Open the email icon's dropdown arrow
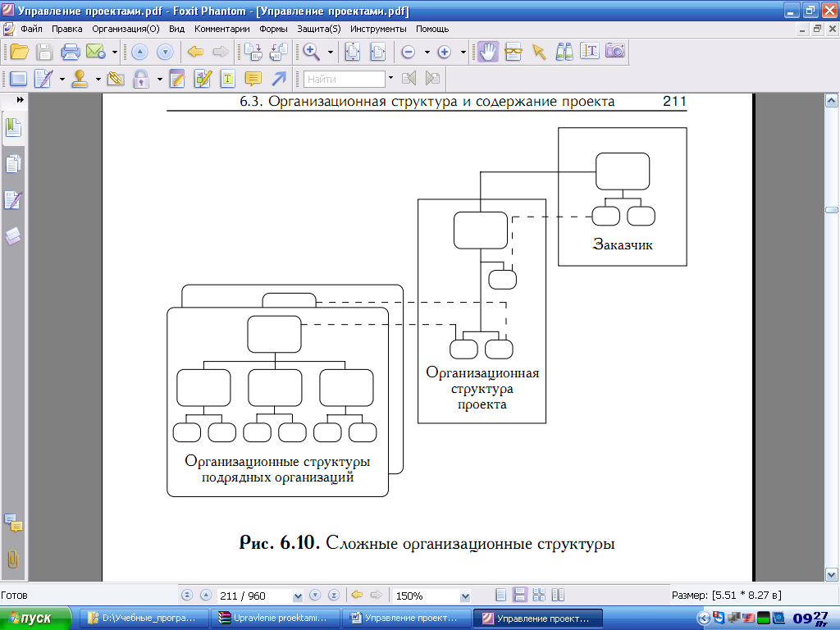 (115, 52)
